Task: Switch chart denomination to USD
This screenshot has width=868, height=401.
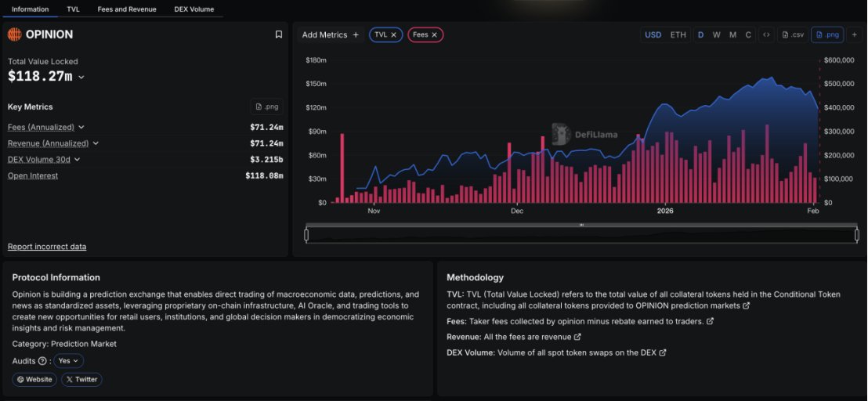Action: click(653, 34)
